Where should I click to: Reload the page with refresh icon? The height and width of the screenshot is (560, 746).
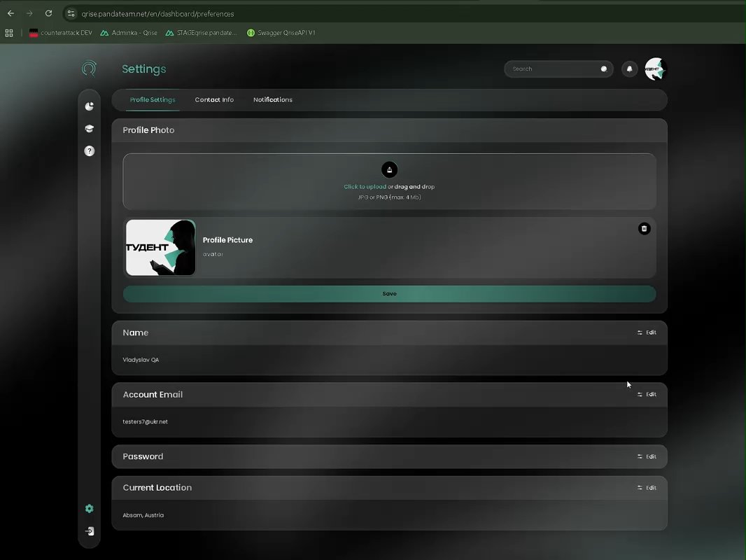pos(48,13)
